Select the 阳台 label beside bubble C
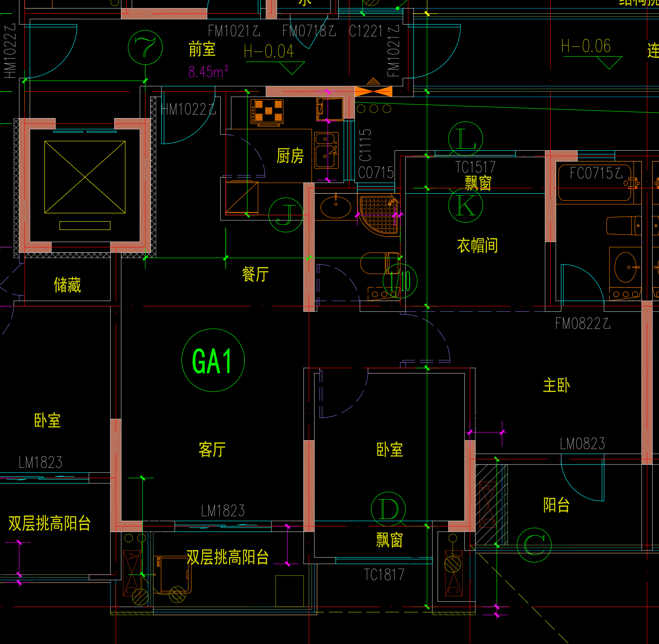The height and width of the screenshot is (644, 659). 556,505
